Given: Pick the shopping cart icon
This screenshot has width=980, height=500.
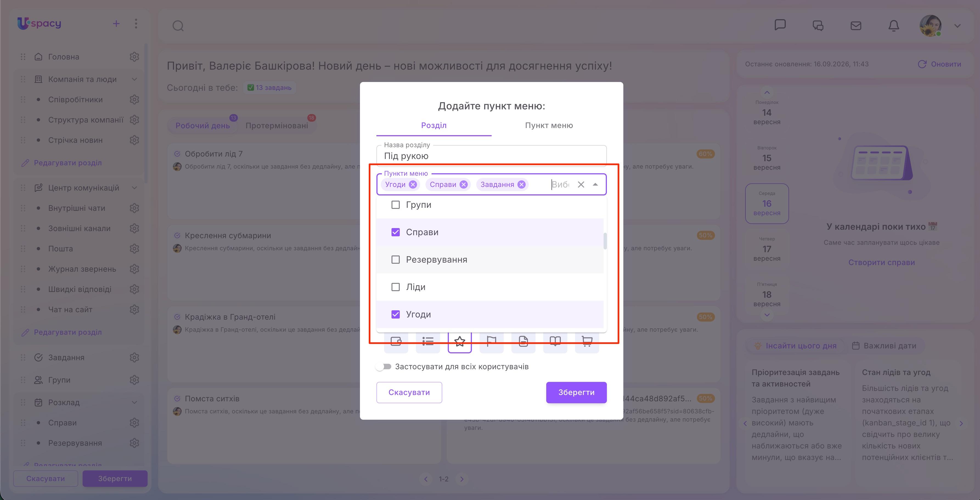Looking at the screenshot, I should click(587, 341).
